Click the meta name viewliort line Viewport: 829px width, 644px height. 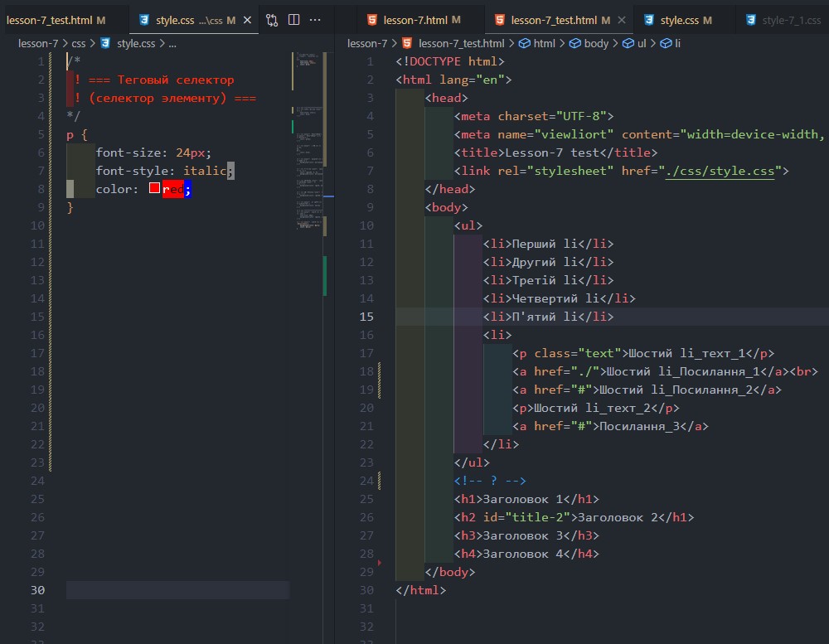coord(639,134)
